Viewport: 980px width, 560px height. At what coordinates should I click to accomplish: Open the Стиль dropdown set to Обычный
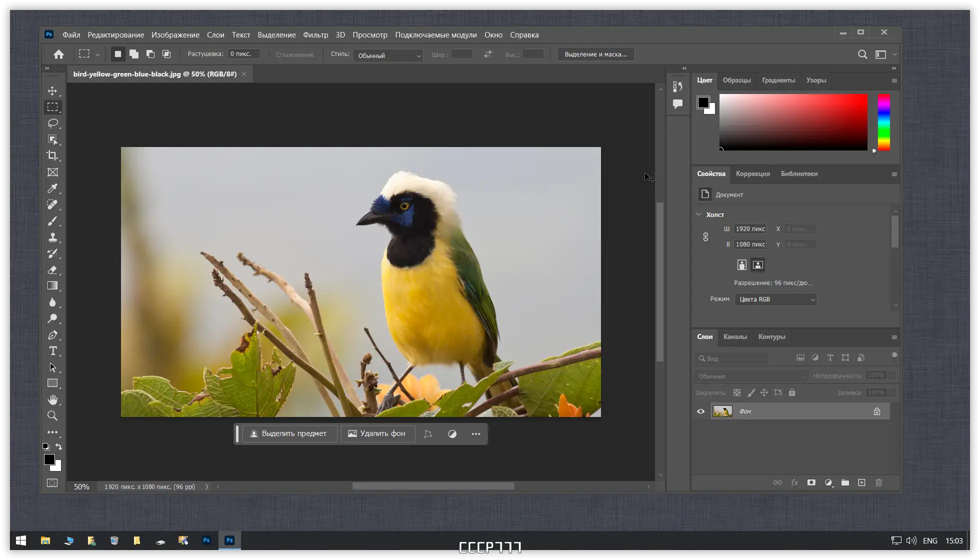(388, 55)
